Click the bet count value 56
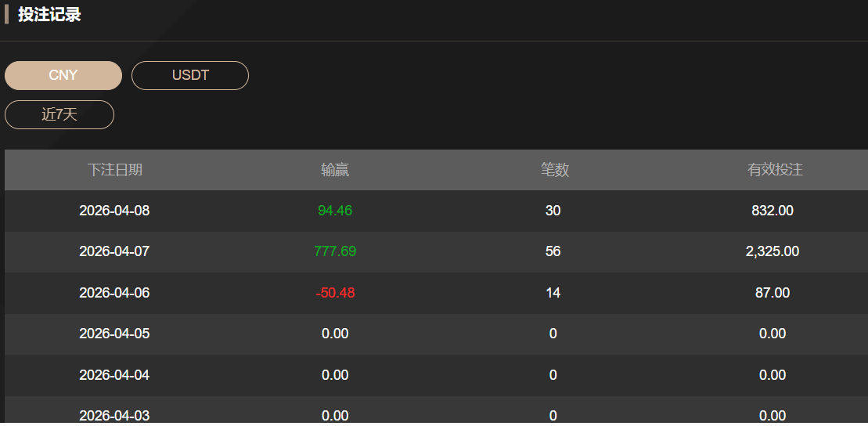The width and height of the screenshot is (868, 426). click(553, 251)
